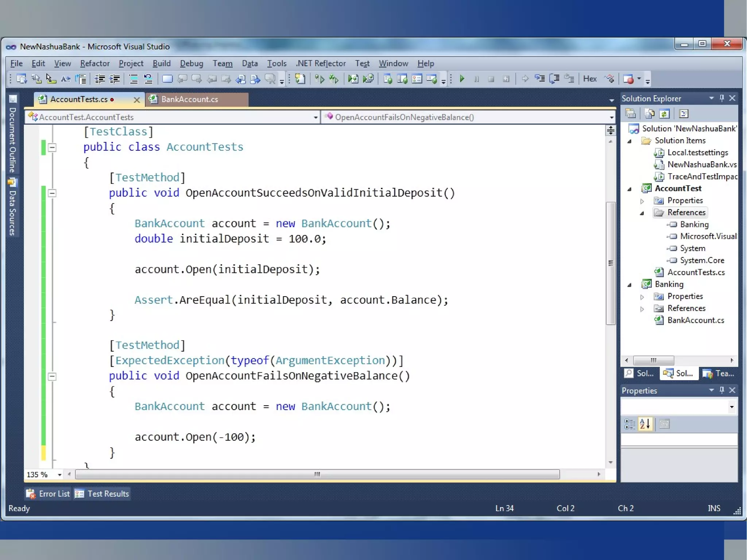The height and width of the screenshot is (560, 747).
Task: Select BankAccount.cs in Solution Explorer tree
Action: 695,320
